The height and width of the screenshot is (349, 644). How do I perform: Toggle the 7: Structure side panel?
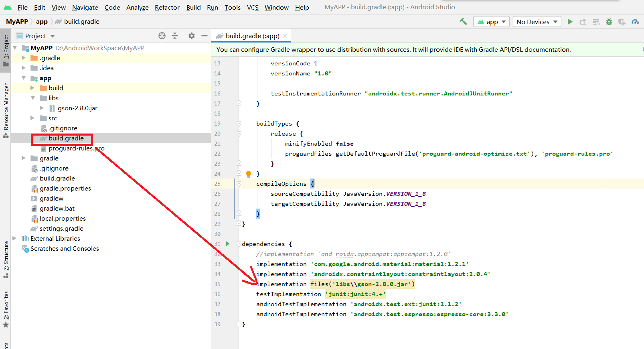click(6, 260)
